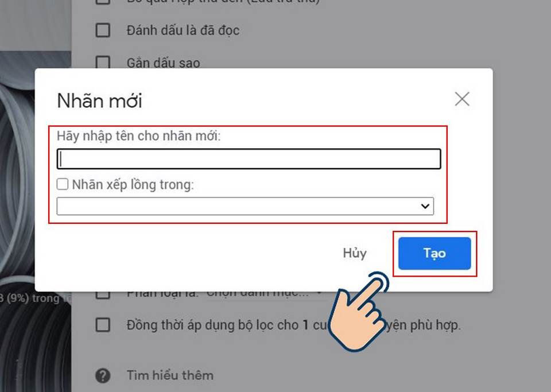Screen dimensions: 551x392
Task: Toggle the partially hidden Phân loại là checkbox
Action: [103, 295]
